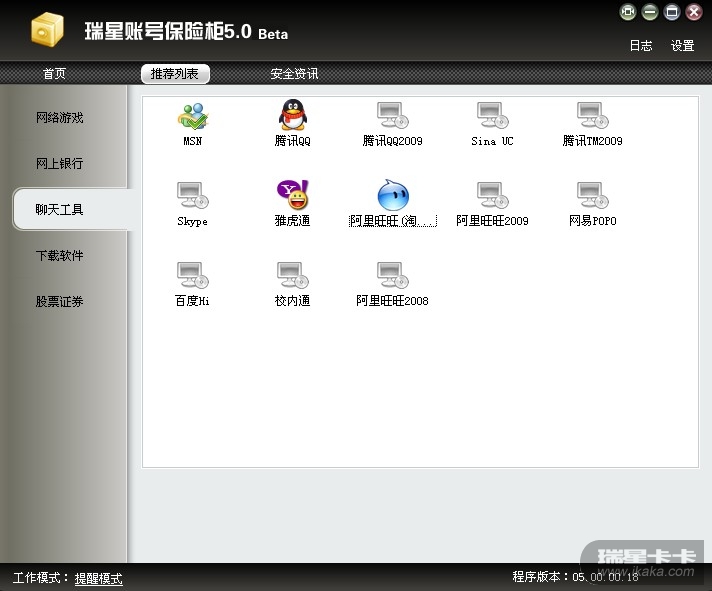Choose the 股票证券 category
Screen dimensions: 712x591
[59, 301]
